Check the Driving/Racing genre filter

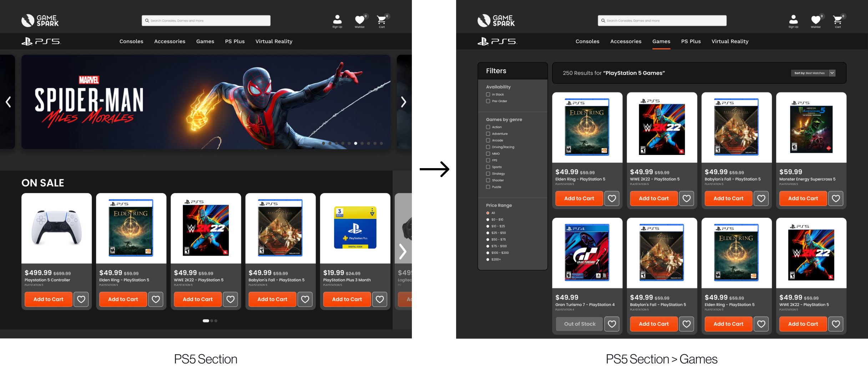coord(488,147)
